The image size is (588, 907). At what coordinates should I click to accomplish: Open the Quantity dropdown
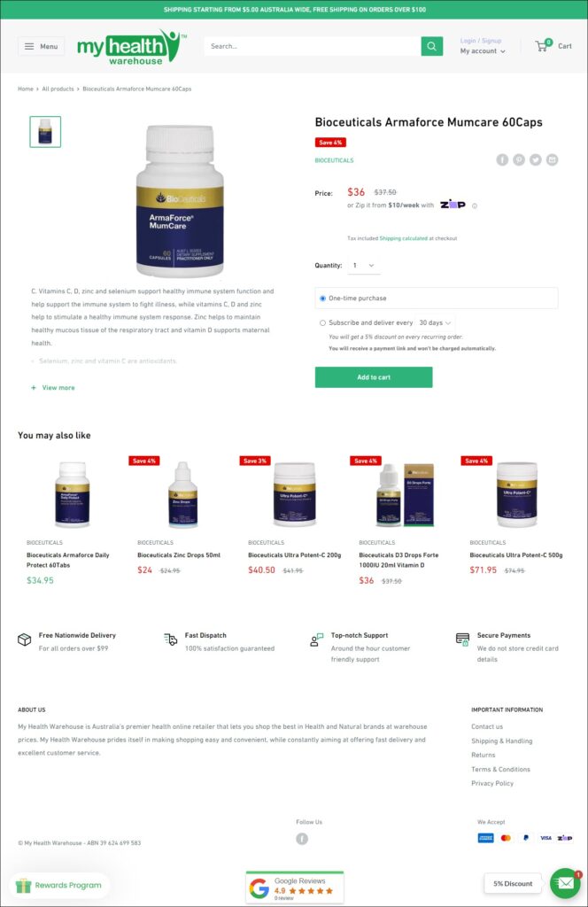(364, 266)
